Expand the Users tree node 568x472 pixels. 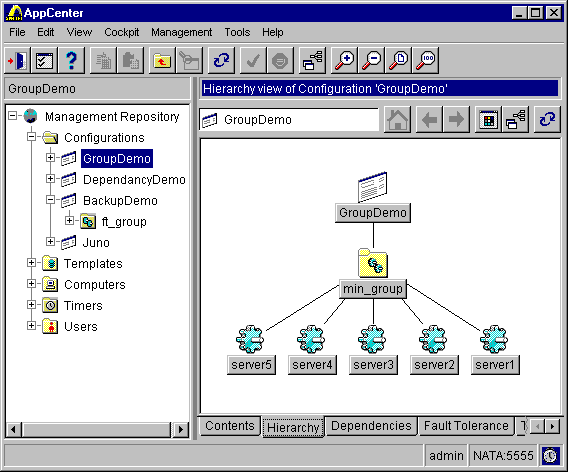[32, 326]
